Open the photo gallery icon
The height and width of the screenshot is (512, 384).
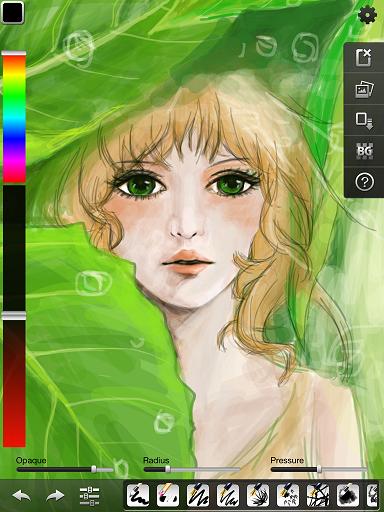[x=364, y=89]
